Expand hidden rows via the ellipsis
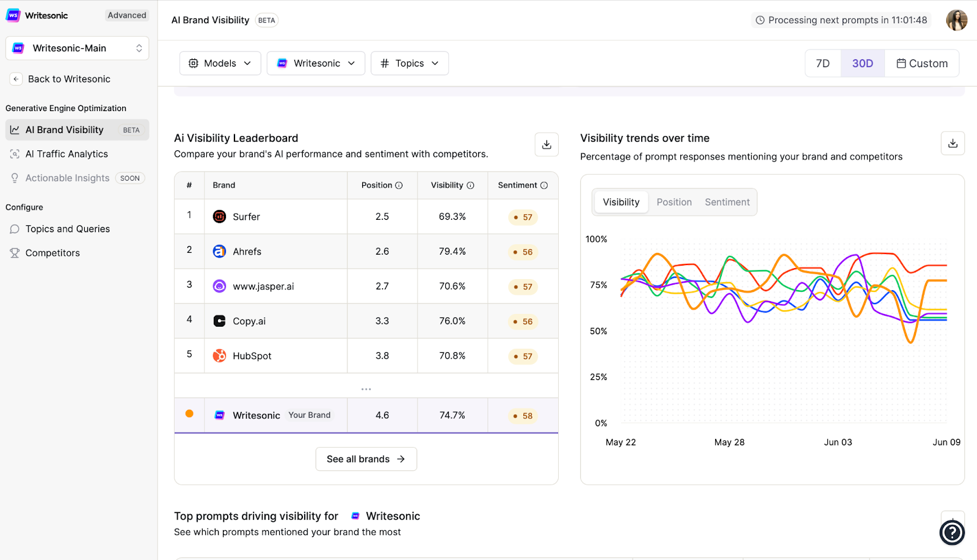 click(x=366, y=389)
